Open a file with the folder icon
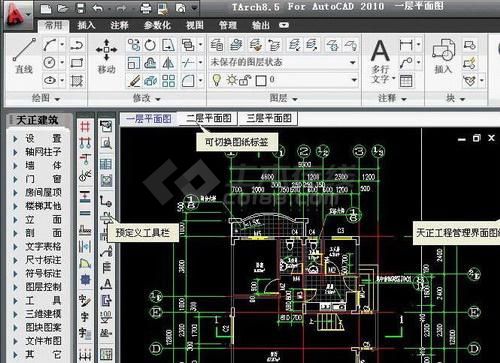Image resolution: width=500 pixels, height=363 pixels. (63, 8)
